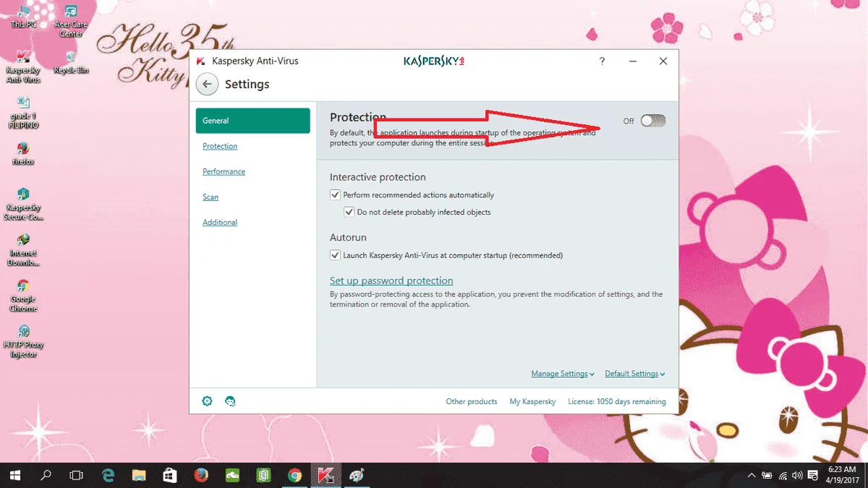Expand Default Settings dropdown
This screenshot has height=488, width=868.
pyautogui.click(x=635, y=374)
